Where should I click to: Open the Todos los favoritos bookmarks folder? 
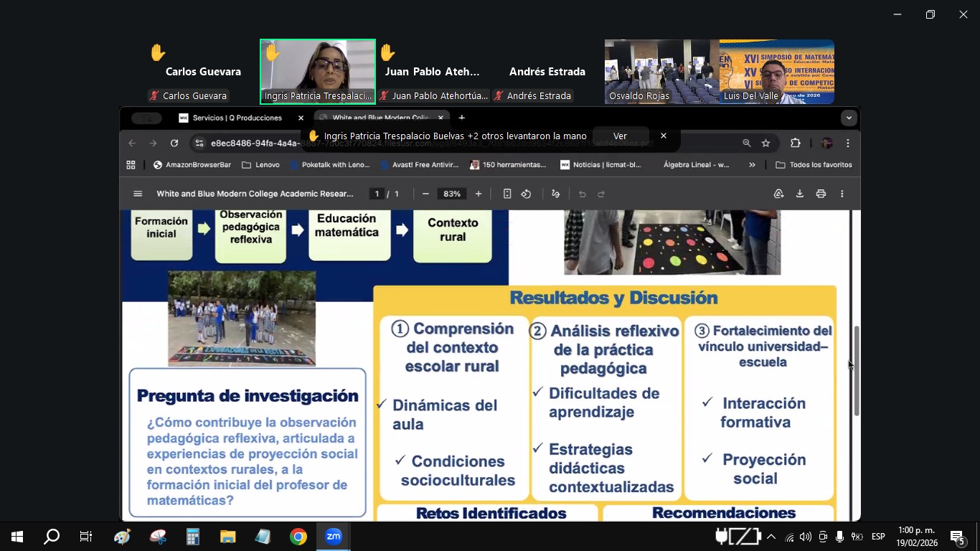tap(814, 165)
